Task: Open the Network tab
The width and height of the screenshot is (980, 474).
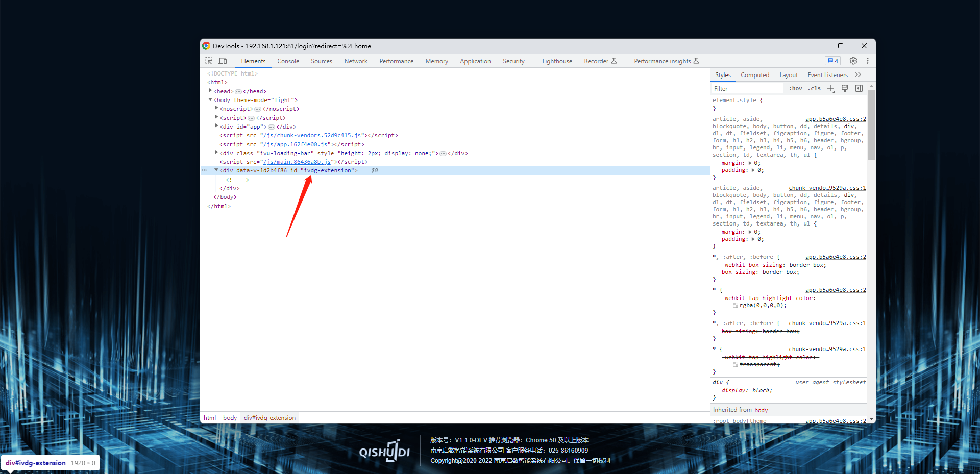Action: (356, 61)
